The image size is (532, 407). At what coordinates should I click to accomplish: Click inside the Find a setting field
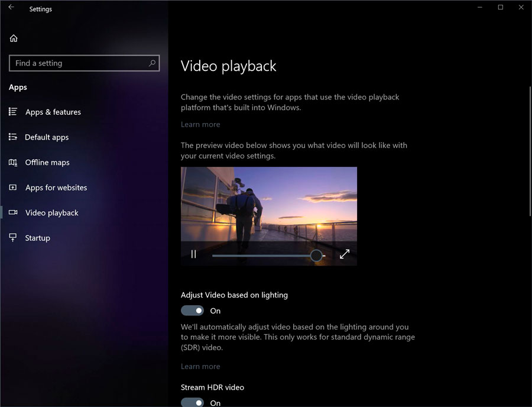tap(77, 63)
